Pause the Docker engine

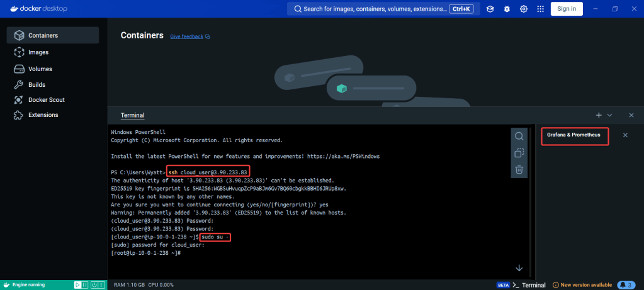[85, 285]
